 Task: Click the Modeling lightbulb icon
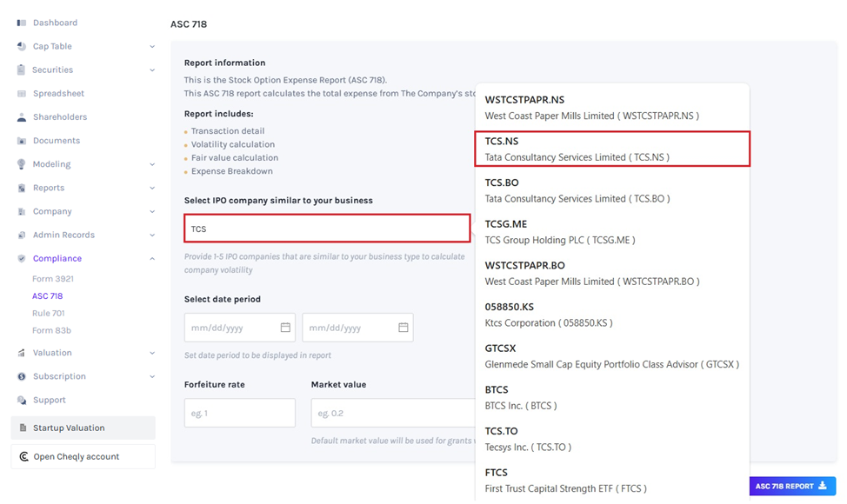22,164
